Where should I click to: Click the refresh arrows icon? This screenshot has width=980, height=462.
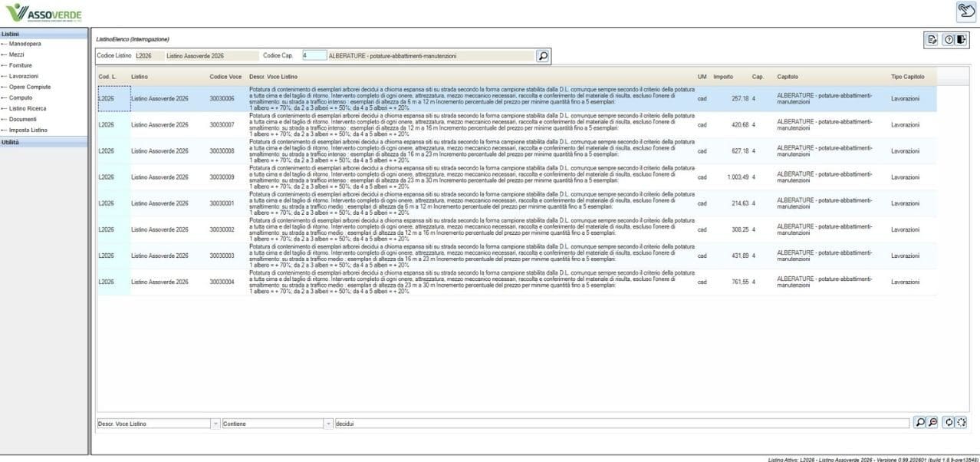949,423
